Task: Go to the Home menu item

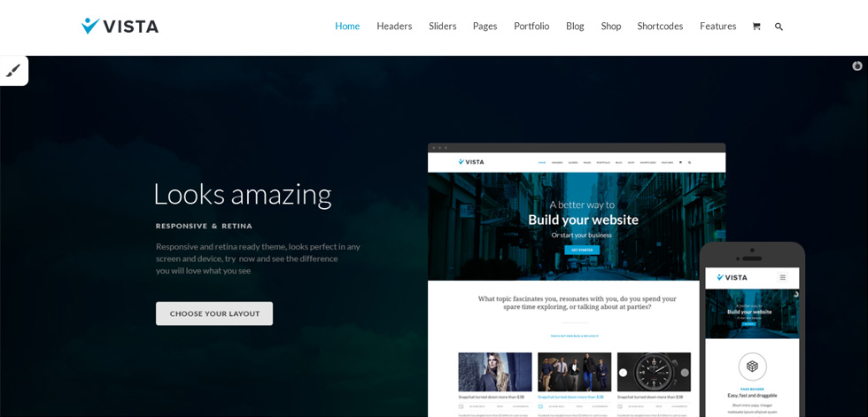Action: (x=347, y=26)
